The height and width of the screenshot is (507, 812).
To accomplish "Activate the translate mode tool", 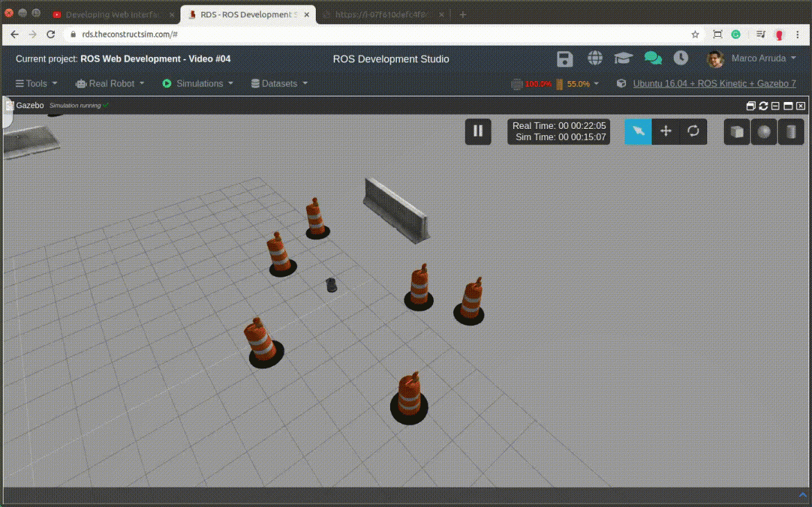I will coord(666,131).
